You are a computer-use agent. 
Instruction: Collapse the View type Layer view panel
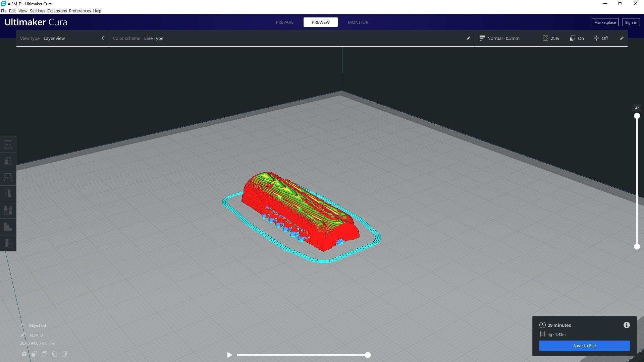(x=103, y=38)
